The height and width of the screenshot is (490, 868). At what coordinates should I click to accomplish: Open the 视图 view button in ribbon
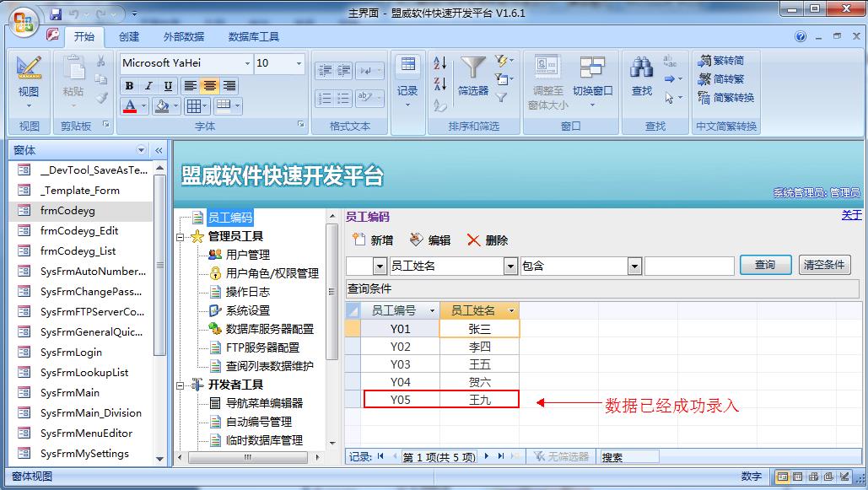[x=29, y=83]
